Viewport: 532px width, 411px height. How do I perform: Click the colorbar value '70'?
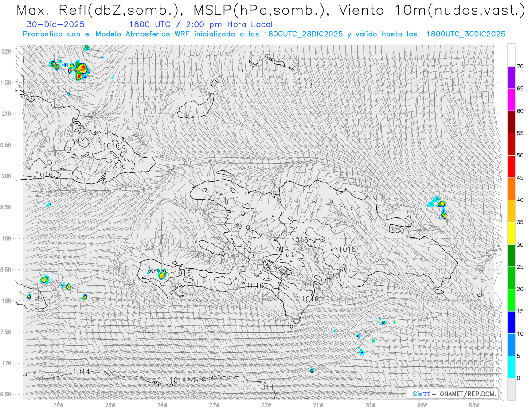(x=520, y=67)
